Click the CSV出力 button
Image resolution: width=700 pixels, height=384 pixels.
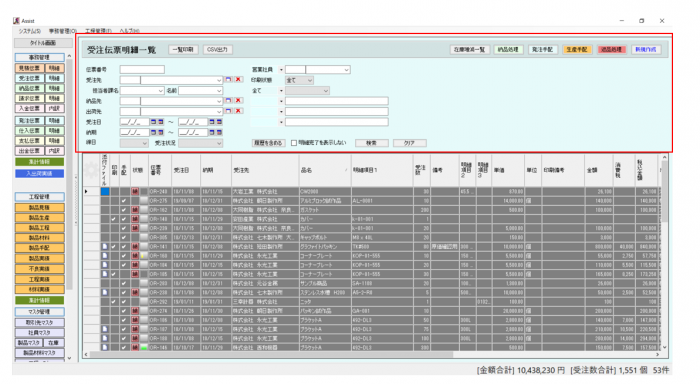coord(218,50)
